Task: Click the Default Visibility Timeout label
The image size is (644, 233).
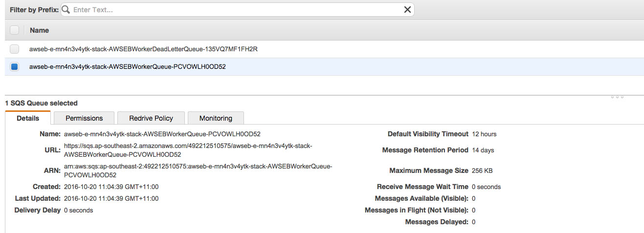Action: coord(428,134)
